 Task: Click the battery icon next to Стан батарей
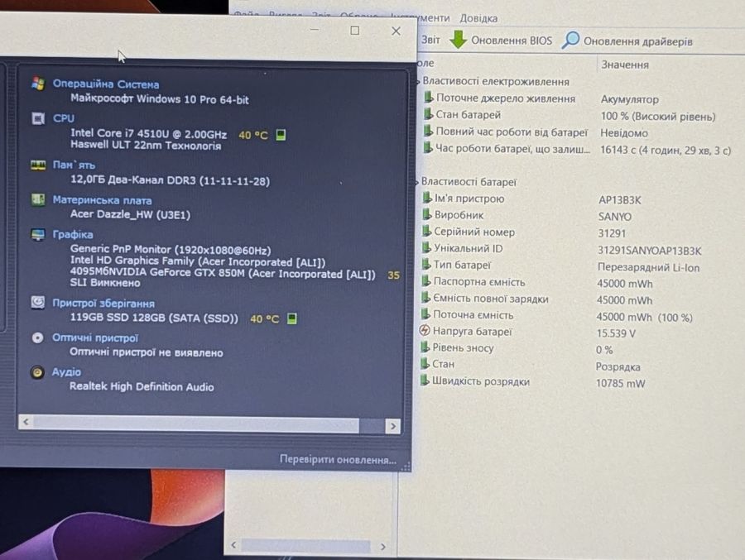(x=428, y=114)
